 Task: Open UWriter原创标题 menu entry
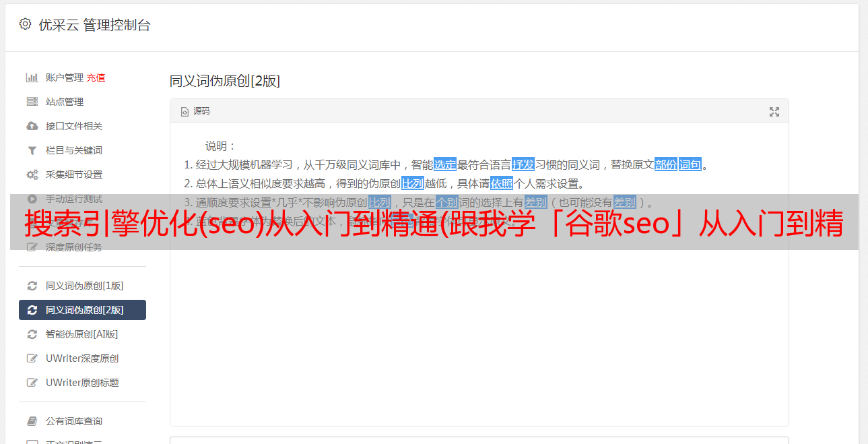[82, 383]
